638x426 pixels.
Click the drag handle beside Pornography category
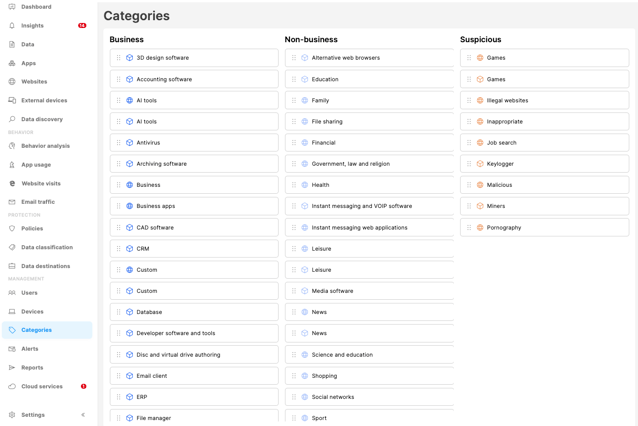click(469, 228)
